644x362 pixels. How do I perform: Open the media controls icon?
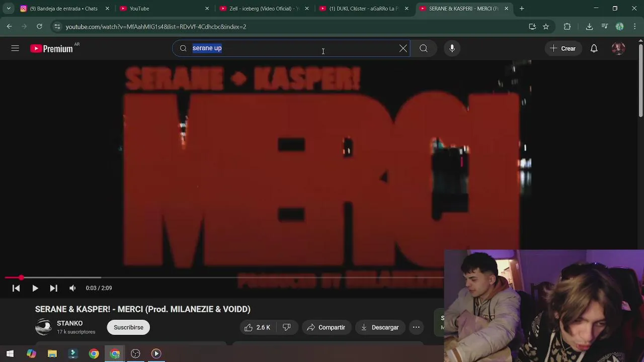pyautogui.click(x=605, y=27)
